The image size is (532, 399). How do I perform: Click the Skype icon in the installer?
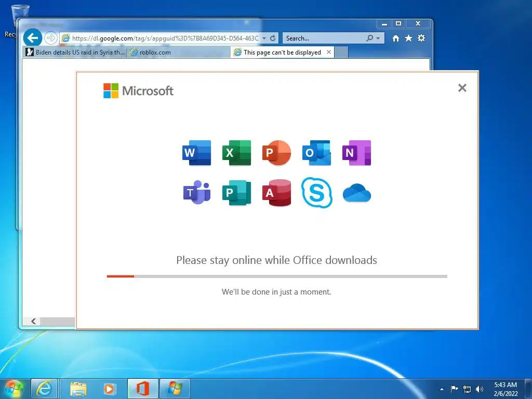[x=316, y=192]
